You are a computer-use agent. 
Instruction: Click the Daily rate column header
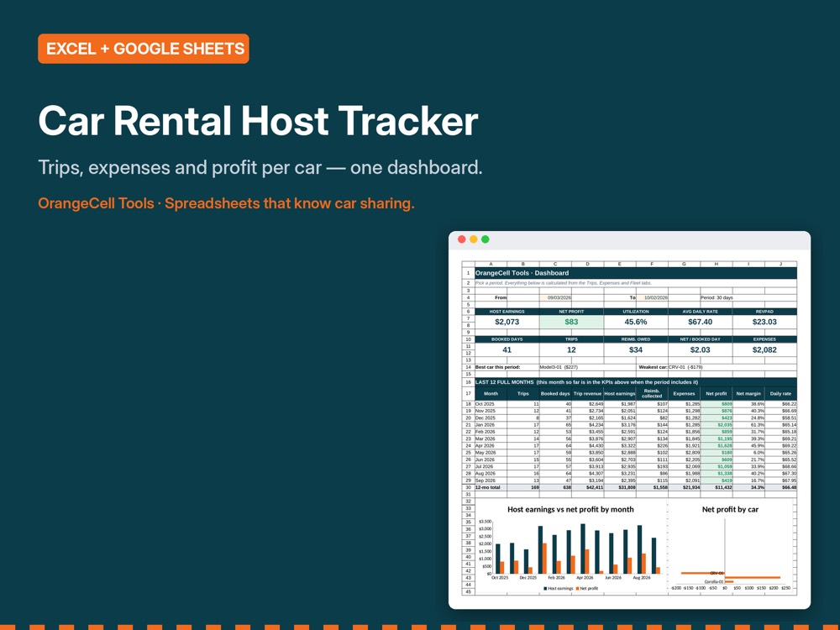780,394
